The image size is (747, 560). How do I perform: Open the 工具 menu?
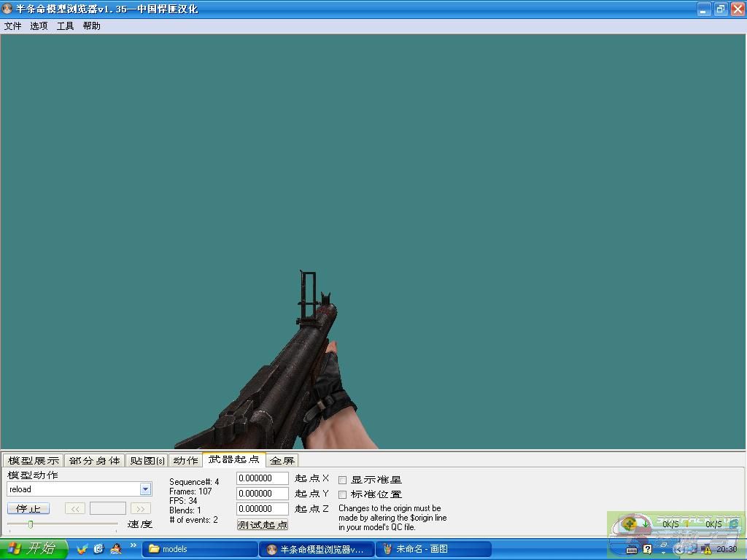coord(65,26)
